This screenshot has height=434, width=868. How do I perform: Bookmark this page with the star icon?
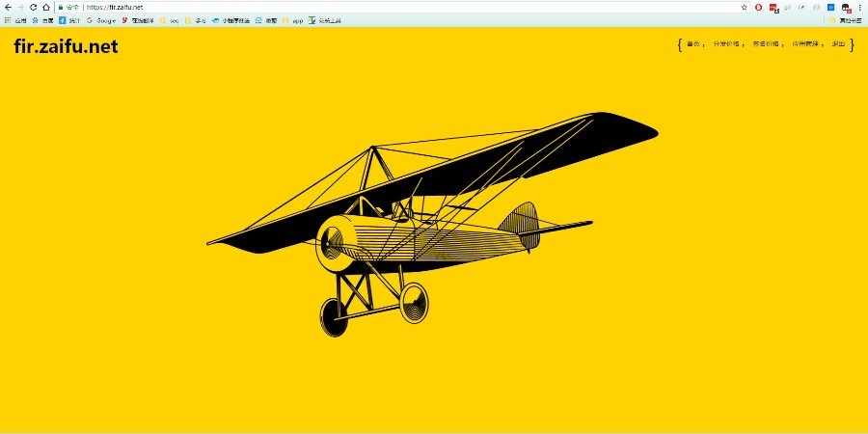point(744,7)
